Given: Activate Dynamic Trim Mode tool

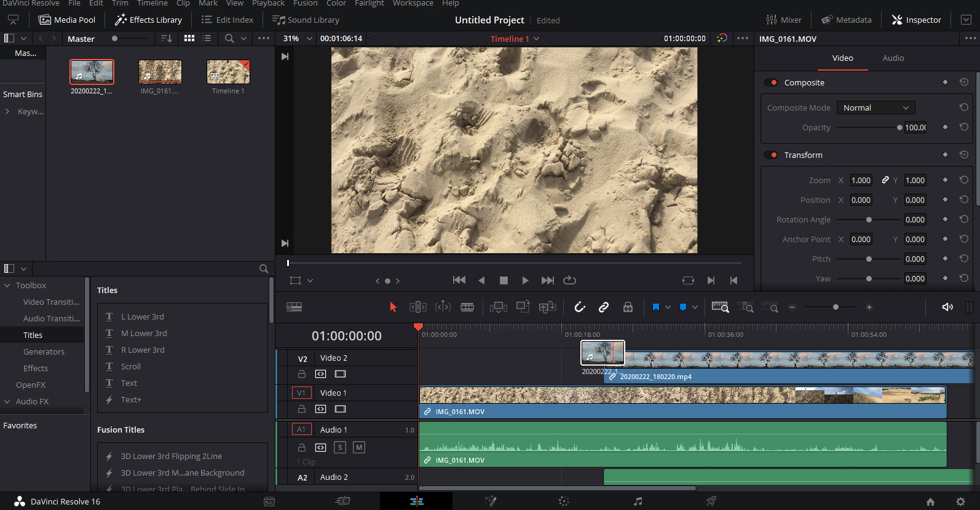Looking at the screenshot, I should (443, 307).
